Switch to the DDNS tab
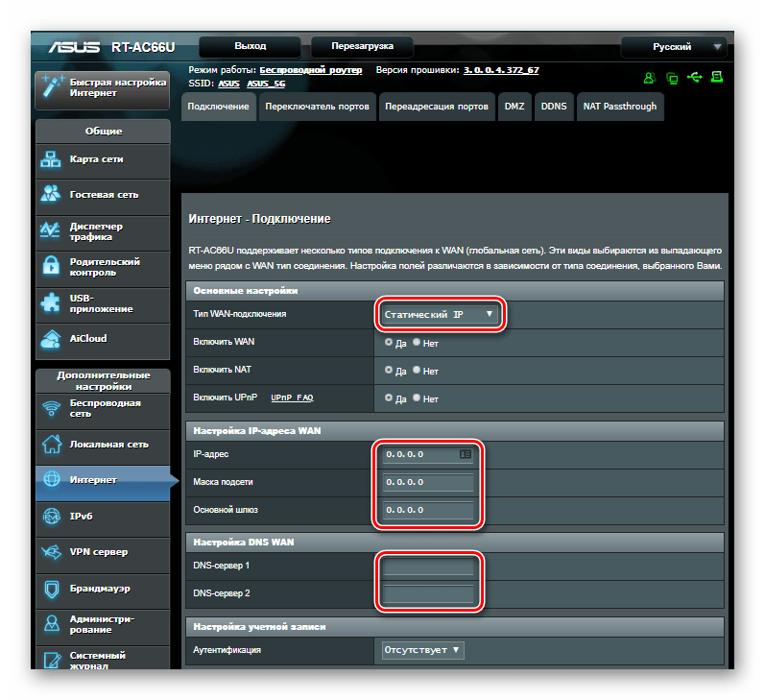The width and height of the screenshot is (765, 700). coord(554,107)
